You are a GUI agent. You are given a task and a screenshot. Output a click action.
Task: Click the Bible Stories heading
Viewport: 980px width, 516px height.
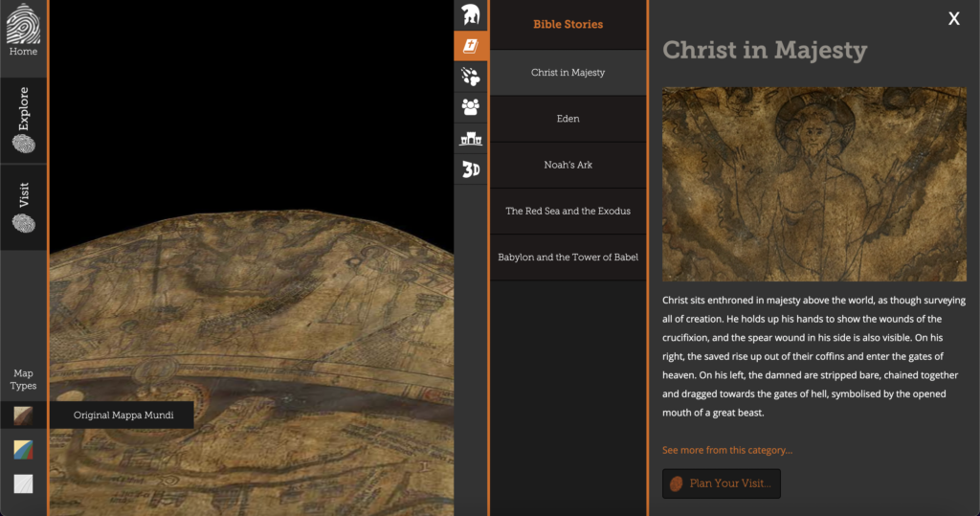point(568,24)
